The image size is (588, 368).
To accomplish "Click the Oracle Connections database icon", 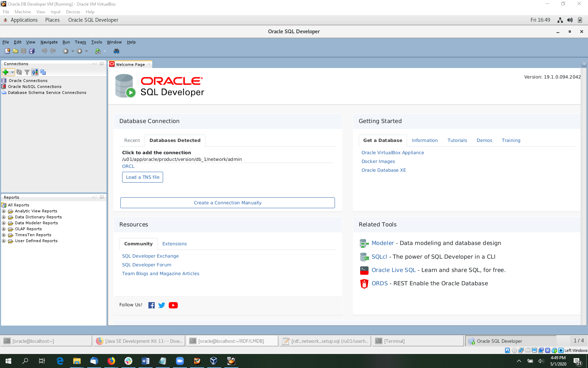I will pos(4,81).
